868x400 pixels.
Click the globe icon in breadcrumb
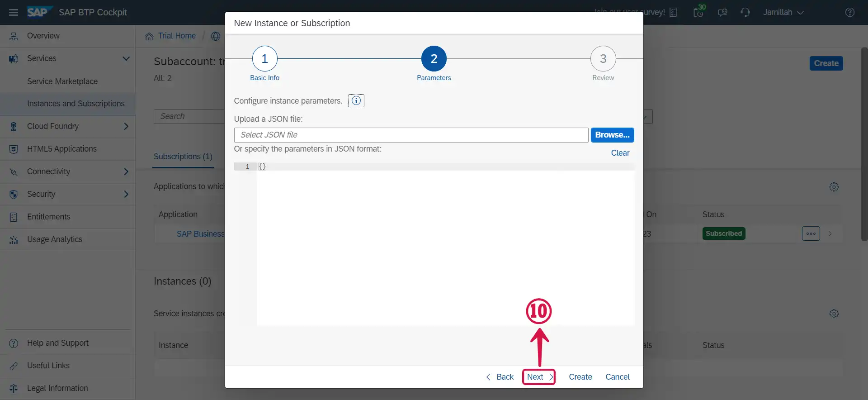pyautogui.click(x=216, y=36)
